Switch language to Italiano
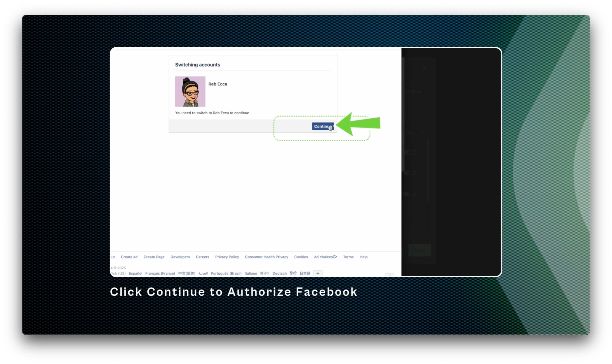The height and width of the screenshot is (364, 612). click(251, 273)
